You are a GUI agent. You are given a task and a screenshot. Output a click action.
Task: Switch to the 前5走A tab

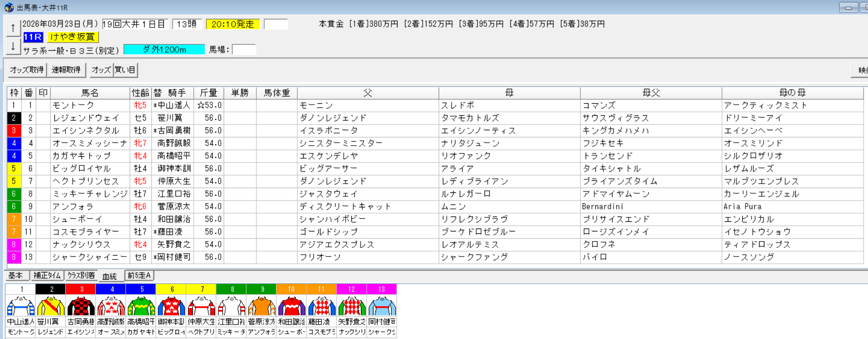point(139,275)
